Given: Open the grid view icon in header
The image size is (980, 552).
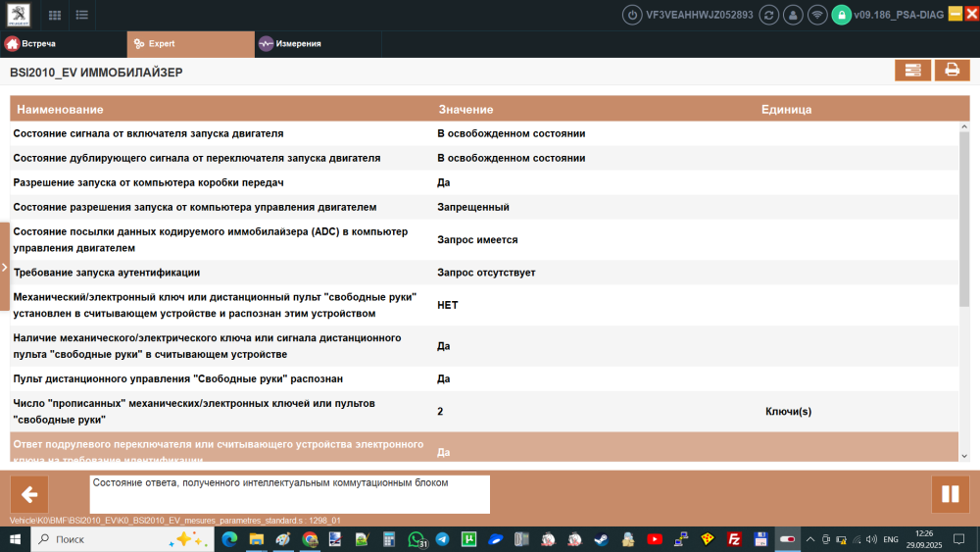Looking at the screenshot, I should pyautogui.click(x=55, y=15).
